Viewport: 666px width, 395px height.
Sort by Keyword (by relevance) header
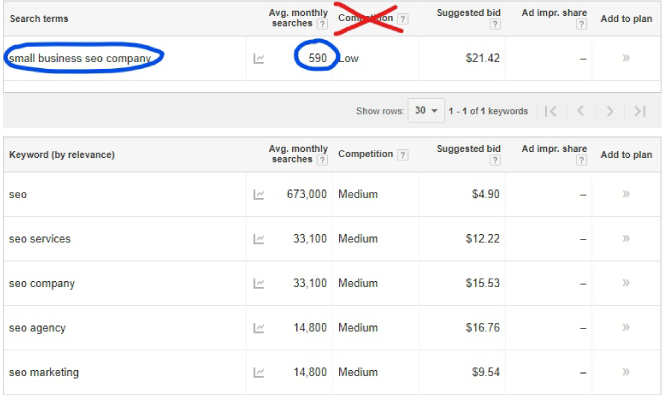(62, 155)
